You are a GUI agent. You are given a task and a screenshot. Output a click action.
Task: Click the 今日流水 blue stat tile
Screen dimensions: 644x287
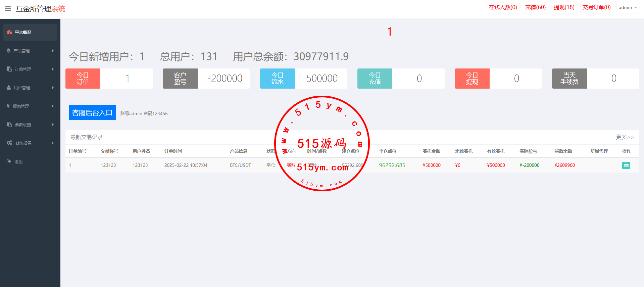click(x=277, y=79)
